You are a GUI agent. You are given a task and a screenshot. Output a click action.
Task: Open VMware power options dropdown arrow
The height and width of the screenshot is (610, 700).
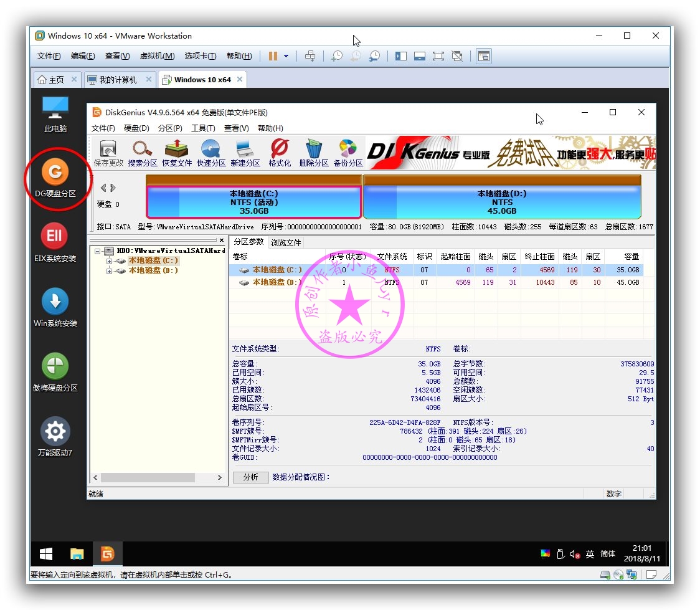pos(286,56)
